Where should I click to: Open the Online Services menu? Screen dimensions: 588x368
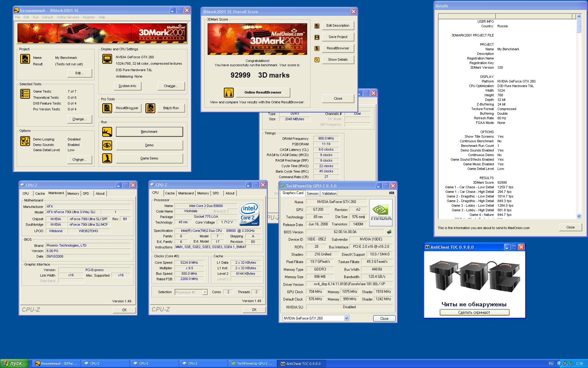(x=68, y=17)
